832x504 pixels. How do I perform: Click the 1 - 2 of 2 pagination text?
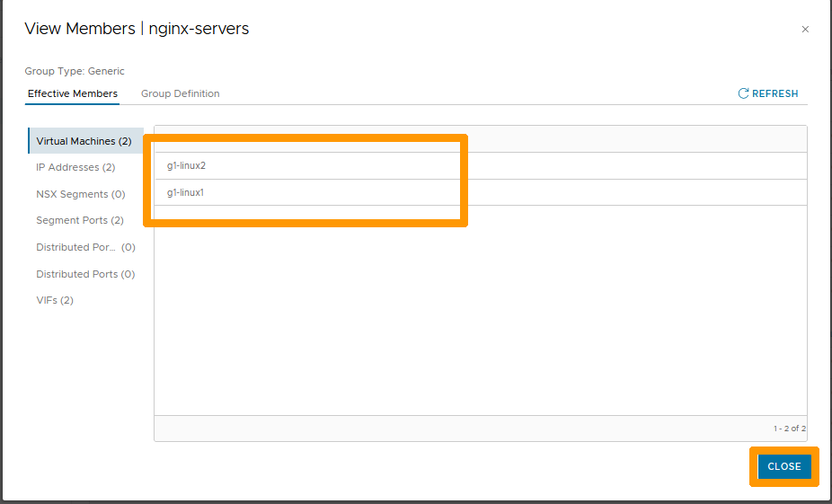(x=789, y=429)
